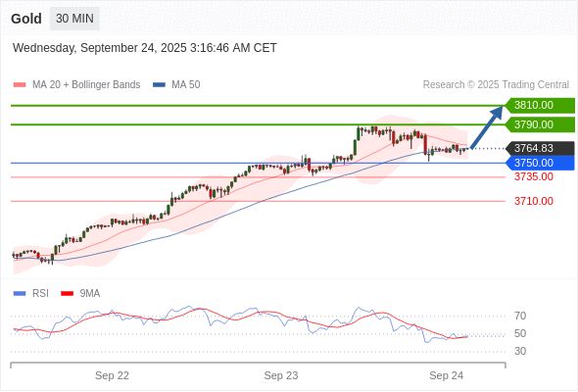This screenshot has width=578, height=392.
Task: Click the Sep 23 date axis label
Action: (281, 375)
